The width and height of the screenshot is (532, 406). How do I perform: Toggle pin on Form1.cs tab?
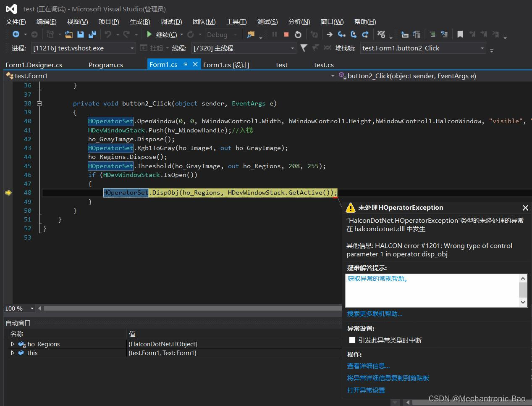tap(185, 64)
